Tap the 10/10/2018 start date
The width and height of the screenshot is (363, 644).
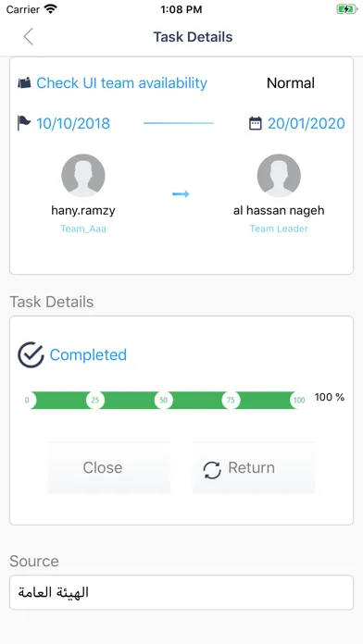73,123
